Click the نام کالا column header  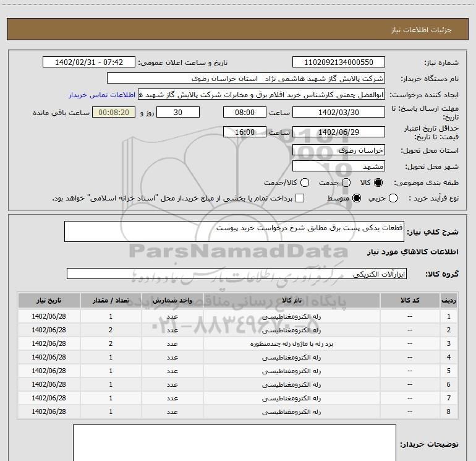point(291,300)
